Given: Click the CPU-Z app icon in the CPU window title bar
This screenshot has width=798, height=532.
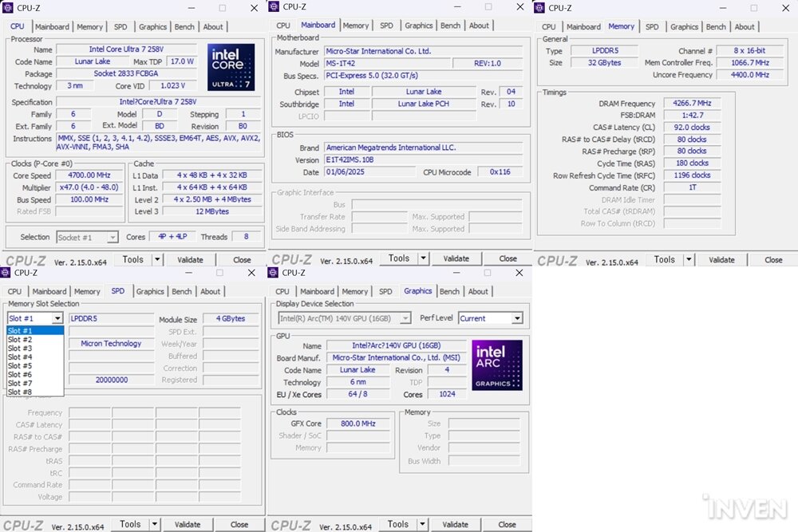Looking at the screenshot, I should pyautogui.click(x=8, y=8).
